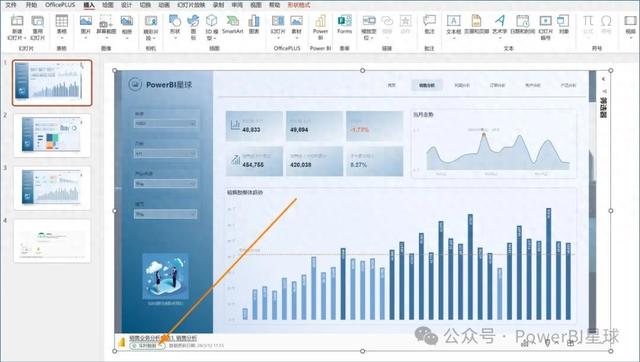Open the SmartArt graphic tool

click(x=233, y=24)
